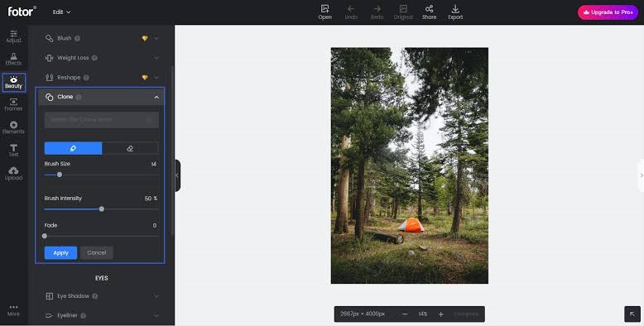This screenshot has height=326, width=644.
Task: Open the Text sidebar tool
Action: point(13,151)
